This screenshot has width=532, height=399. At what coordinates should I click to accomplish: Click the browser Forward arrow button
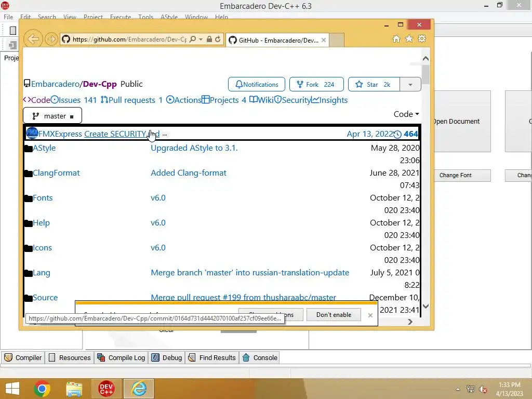(51, 39)
